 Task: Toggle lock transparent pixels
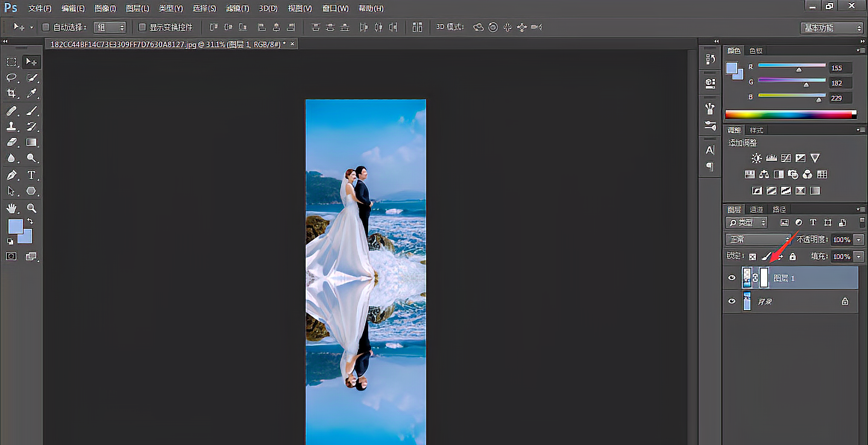coord(753,257)
